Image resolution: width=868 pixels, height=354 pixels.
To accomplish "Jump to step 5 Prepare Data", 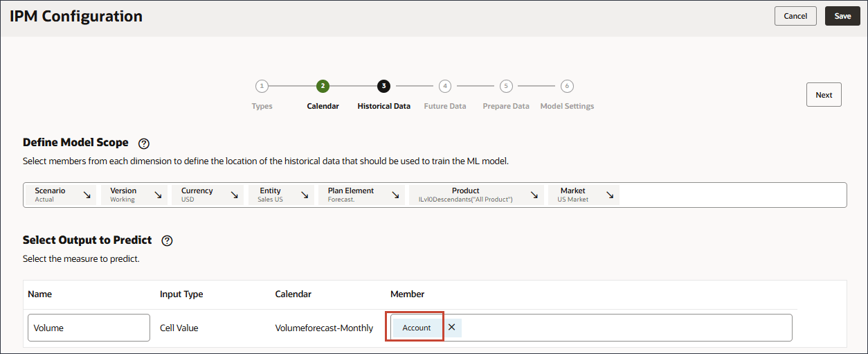I will point(506,87).
